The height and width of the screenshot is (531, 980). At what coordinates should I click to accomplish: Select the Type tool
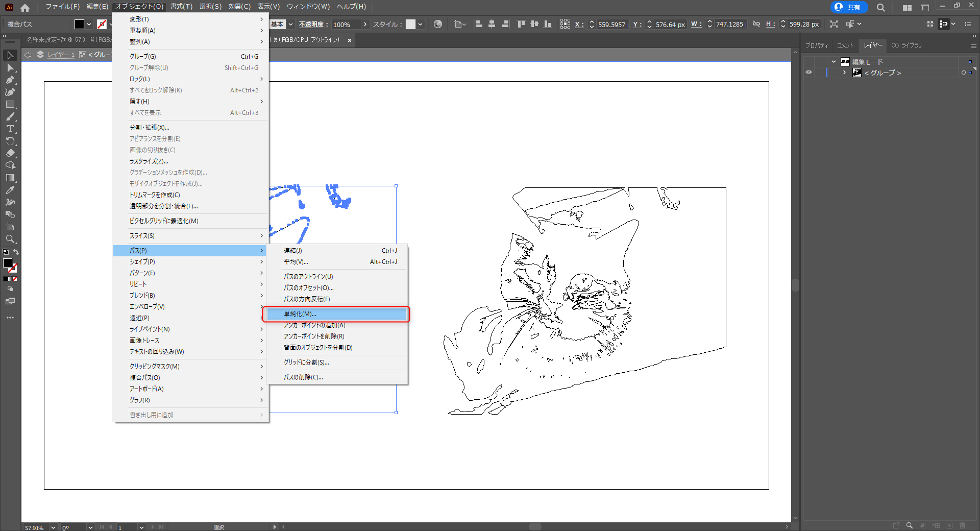(10, 129)
